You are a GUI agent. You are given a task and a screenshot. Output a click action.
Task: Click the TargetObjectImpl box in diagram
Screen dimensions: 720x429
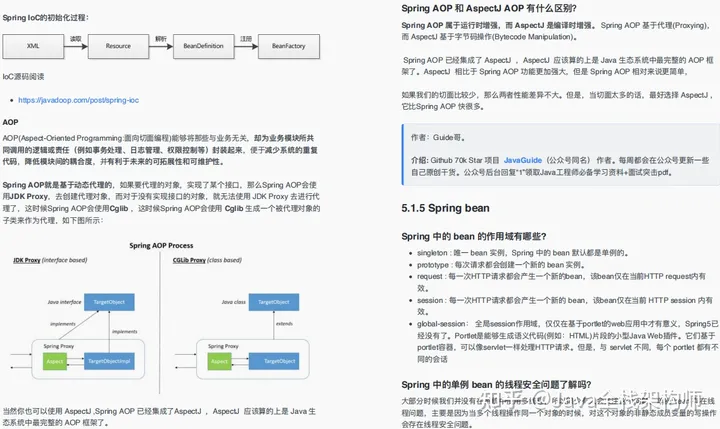109,361
